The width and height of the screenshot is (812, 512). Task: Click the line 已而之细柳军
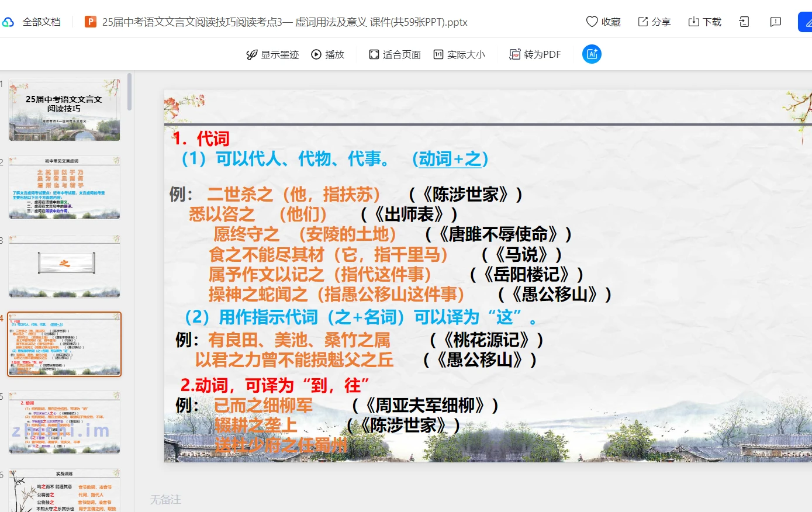coord(263,405)
